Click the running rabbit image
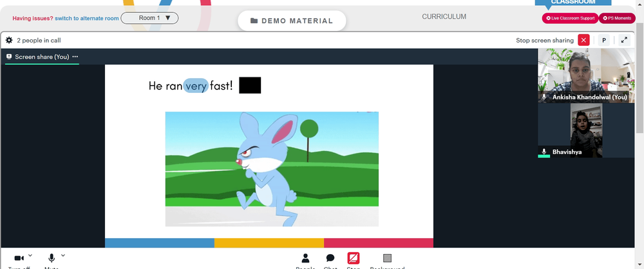Screen dimensions: 644x269 point(272,169)
